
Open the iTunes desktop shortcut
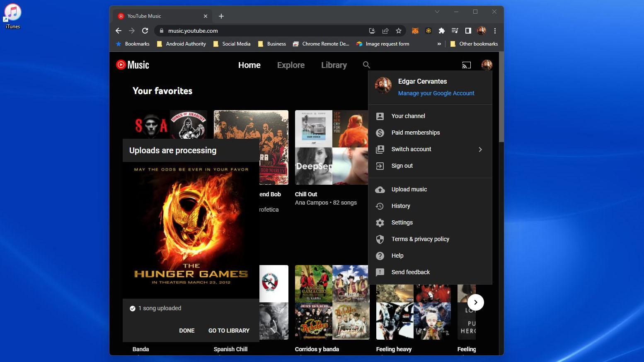pyautogui.click(x=13, y=17)
